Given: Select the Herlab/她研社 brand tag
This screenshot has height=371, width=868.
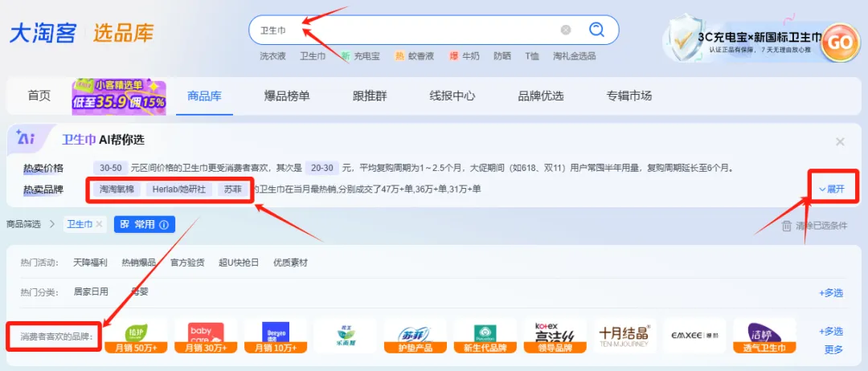Looking at the screenshot, I should 178,189.
